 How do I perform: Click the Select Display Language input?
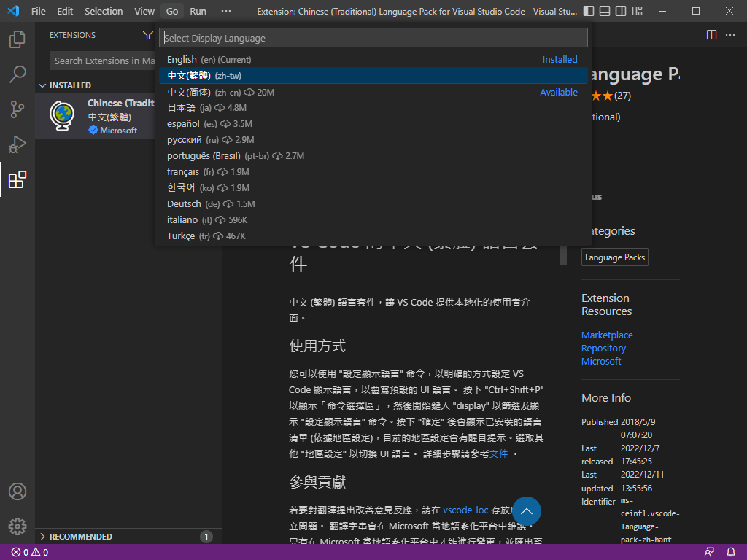(373, 38)
